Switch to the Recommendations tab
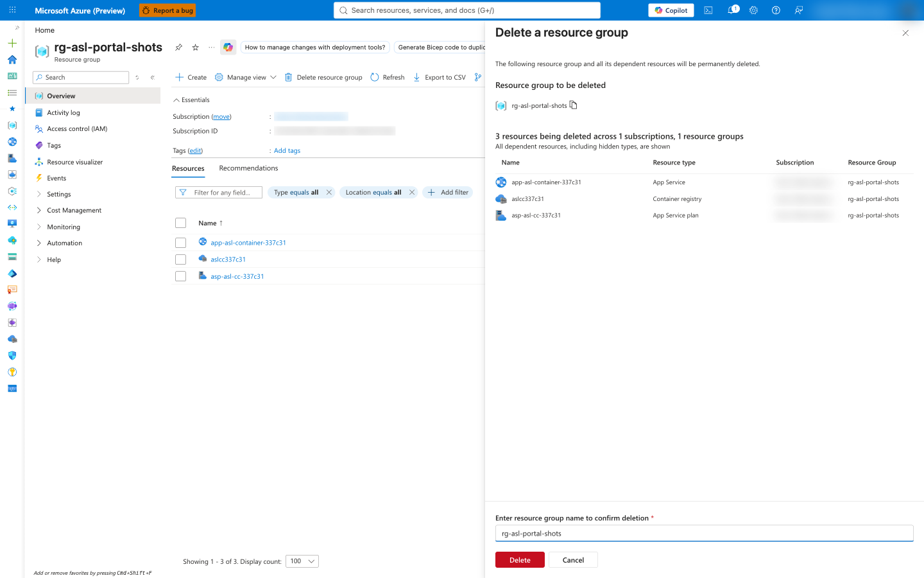The image size is (924, 578). tap(248, 168)
